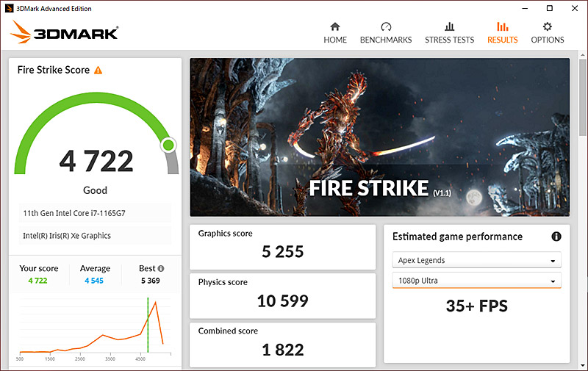Click the Combined score 1 822 panel

pos(283,342)
